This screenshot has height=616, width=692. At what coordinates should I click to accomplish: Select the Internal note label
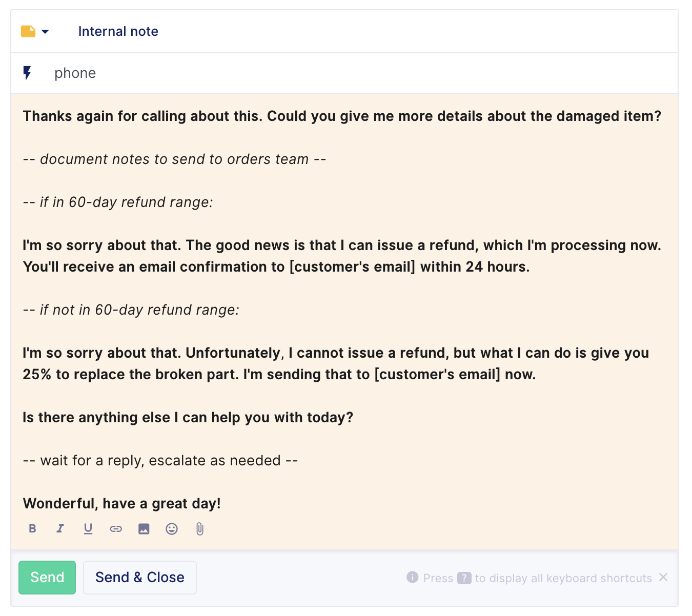point(118,31)
